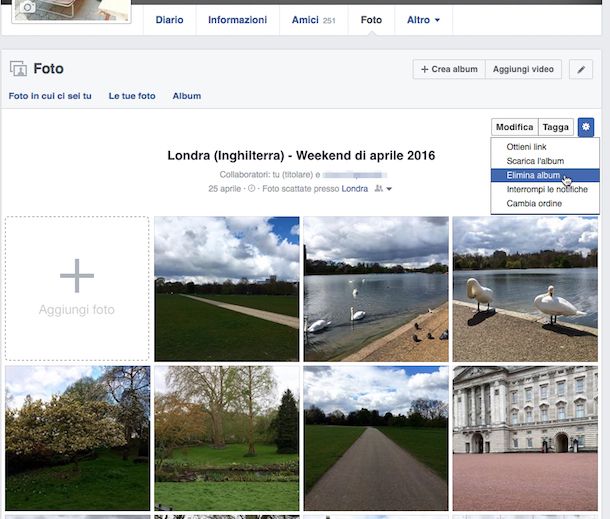Expand the Altro dropdown tab
The image size is (610, 519).
423,20
